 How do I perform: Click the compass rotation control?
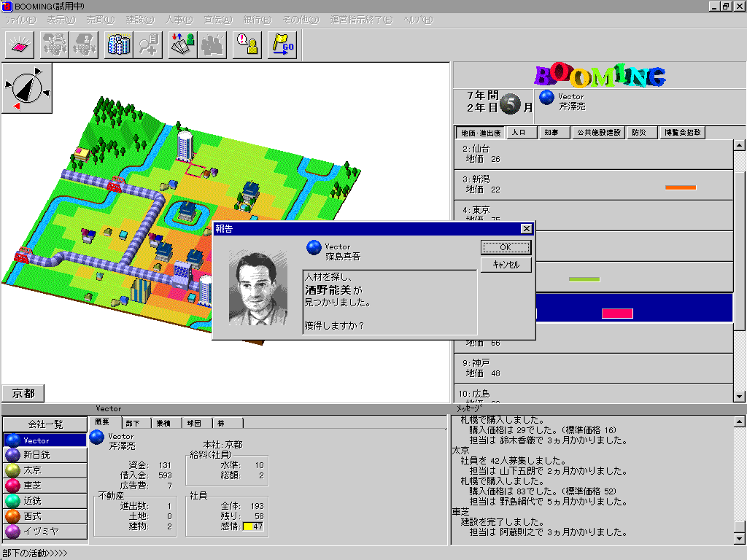(27, 88)
